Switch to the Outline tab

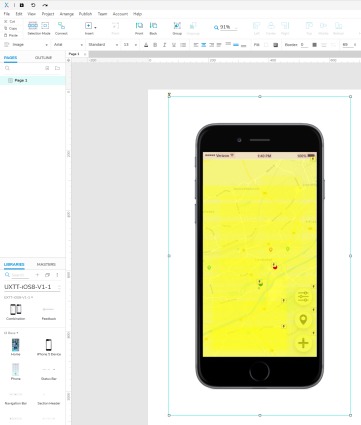click(x=43, y=58)
